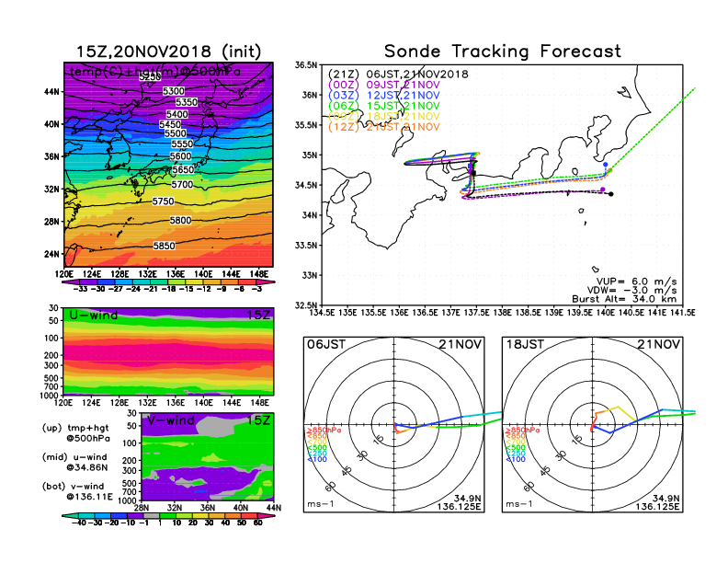Screen dimensions: 728x563
Task: Click the 'Burst Alt= 34.0 km' value
Action: [624, 299]
